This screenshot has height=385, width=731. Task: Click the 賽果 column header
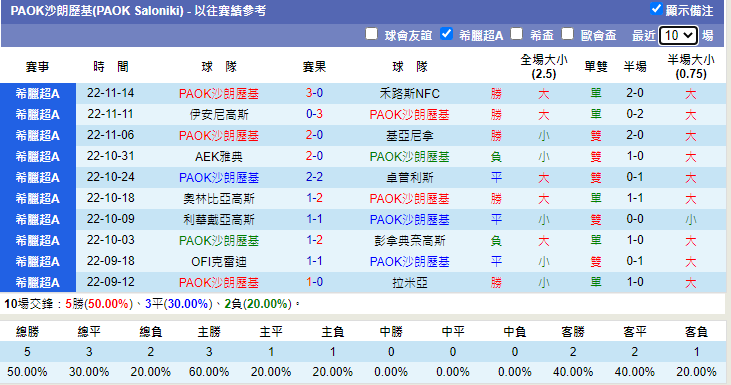[314, 67]
